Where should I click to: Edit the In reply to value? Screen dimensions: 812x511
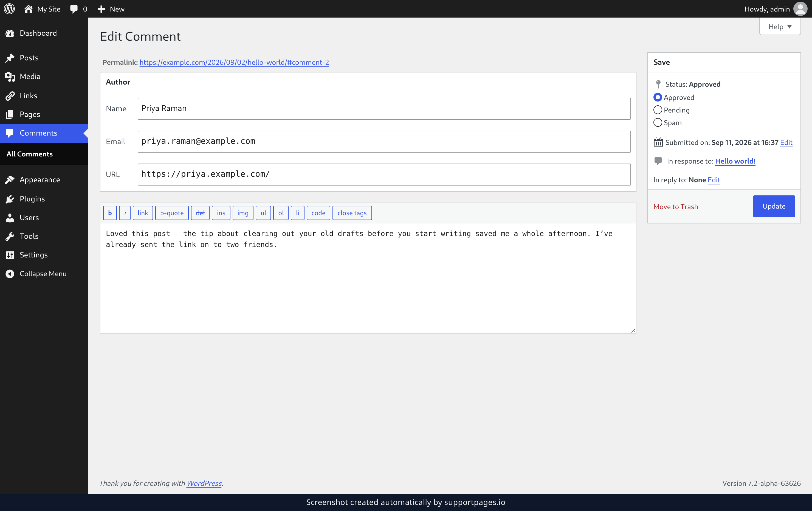[x=714, y=180]
